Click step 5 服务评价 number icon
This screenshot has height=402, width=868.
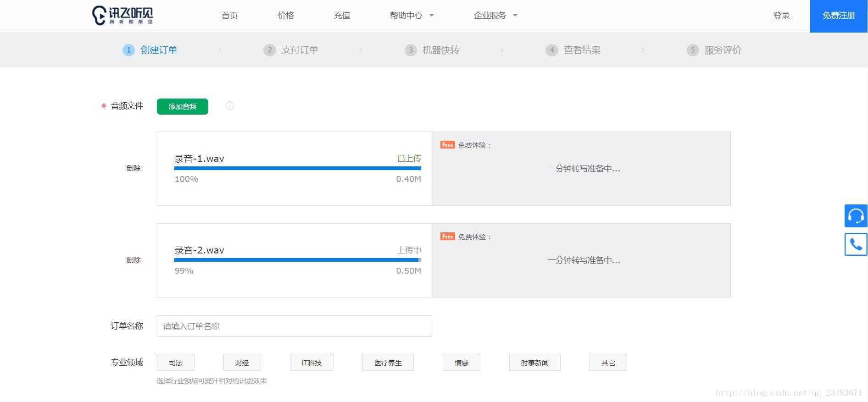pos(693,50)
